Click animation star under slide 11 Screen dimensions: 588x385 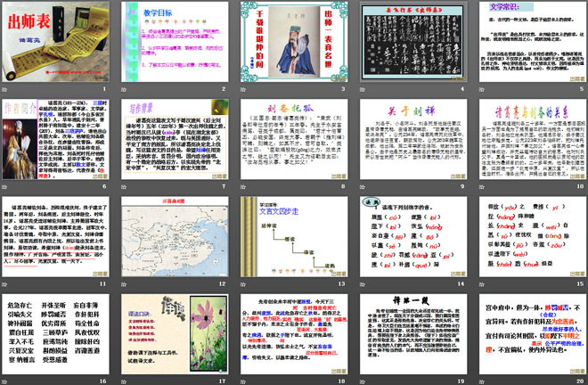click(x=4, y=284)
